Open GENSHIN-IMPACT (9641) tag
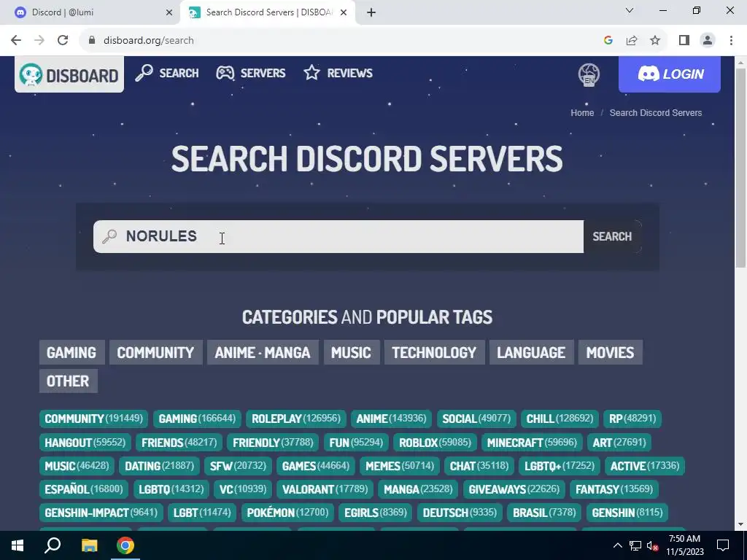The image size is (747, 560). [x=101, y=513]
